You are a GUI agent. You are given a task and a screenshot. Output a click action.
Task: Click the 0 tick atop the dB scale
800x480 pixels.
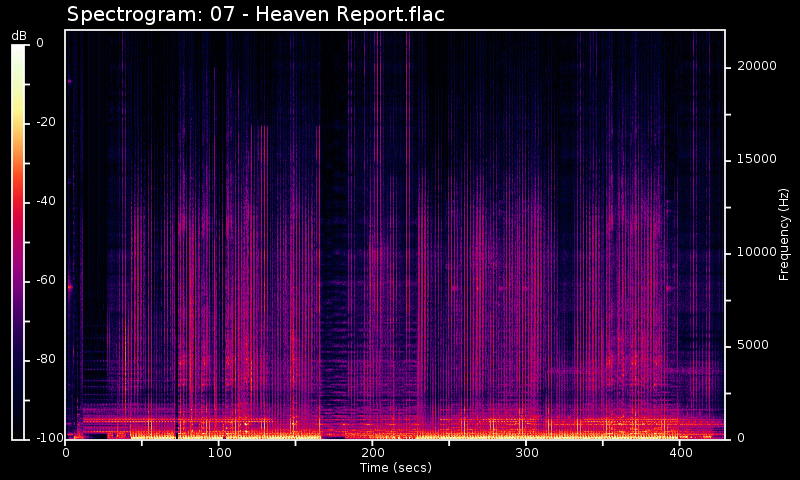[39, 43]
